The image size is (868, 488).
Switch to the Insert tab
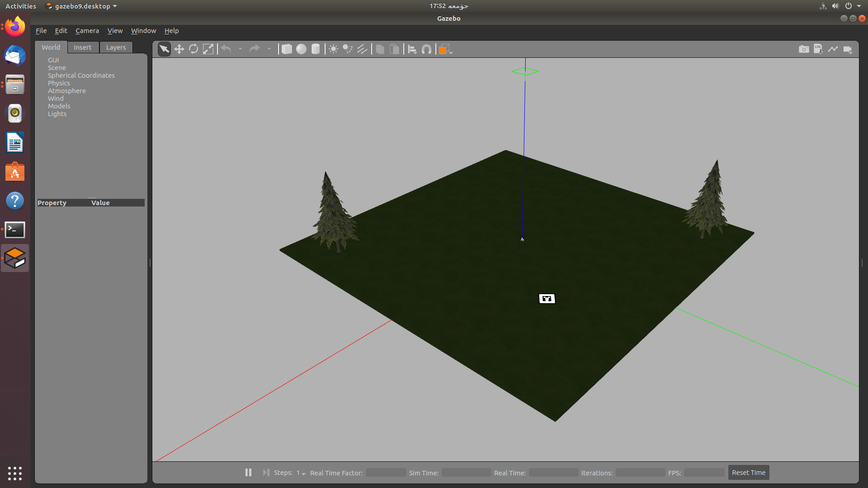83,47
